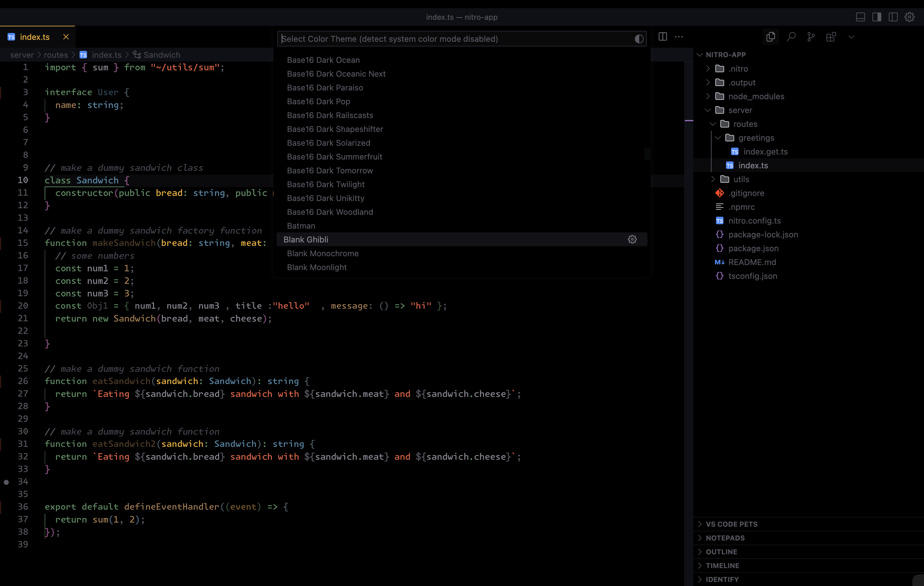Show additional views chevron in activity bar
Screen dimensions: 924x586
pyautogui.click(x=851, y=37)
